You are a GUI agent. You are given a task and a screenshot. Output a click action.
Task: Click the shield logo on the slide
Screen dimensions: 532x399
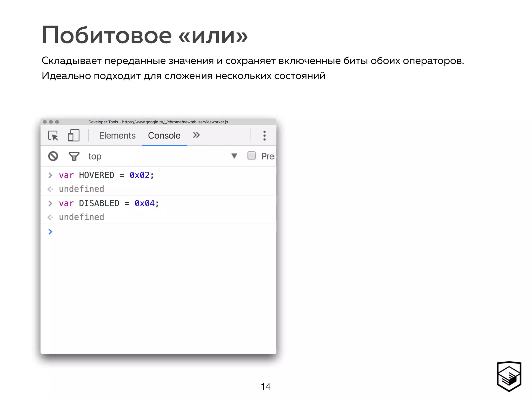point(509,376)
